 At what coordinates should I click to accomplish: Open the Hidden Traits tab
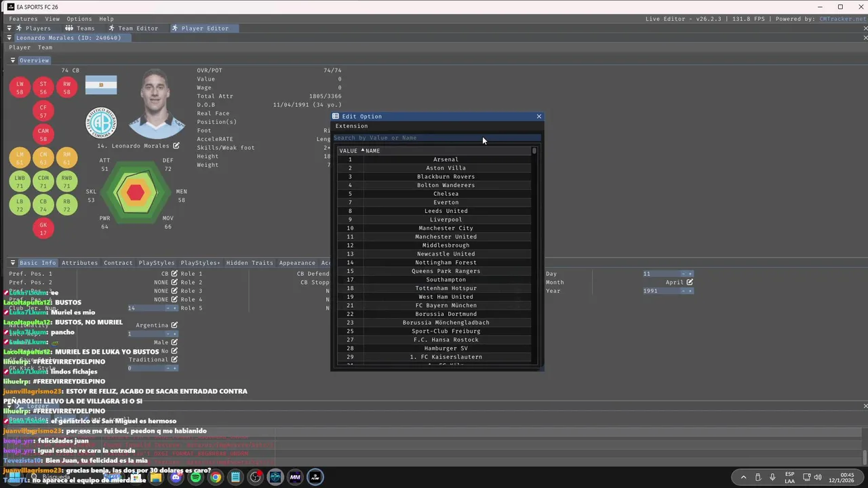[250, 263]
